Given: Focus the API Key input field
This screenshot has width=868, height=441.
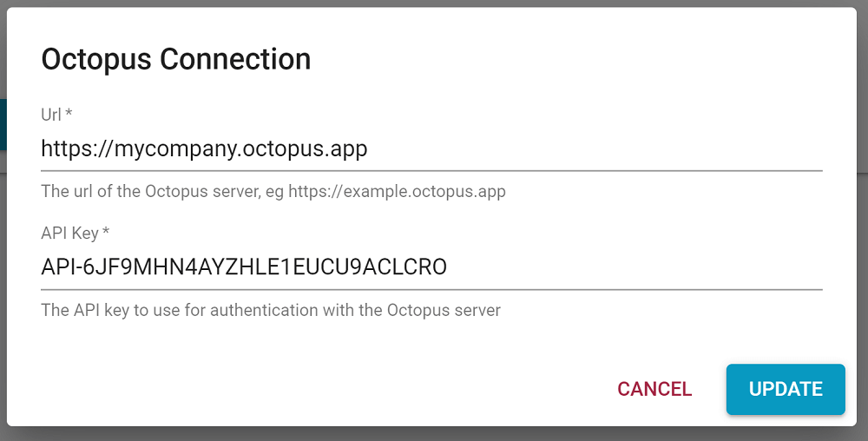Looking at the screenshot, I should (x=431, y=267).
